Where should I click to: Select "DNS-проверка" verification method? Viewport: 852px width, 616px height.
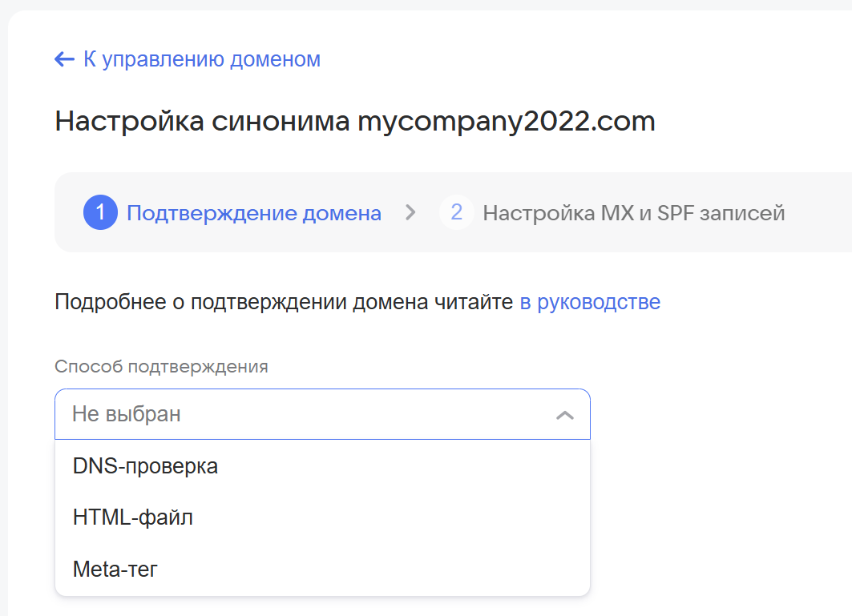coord(144,465)
